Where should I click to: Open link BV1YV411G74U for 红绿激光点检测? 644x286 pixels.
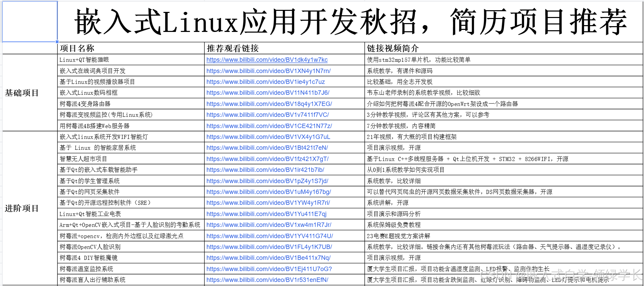[269, 236]
